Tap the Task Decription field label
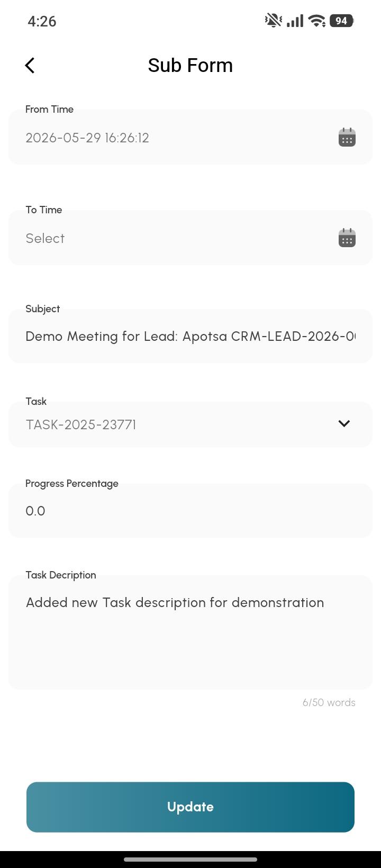Image resolution: width=381 pixels, height=868 pixels. click(x=61, y=575)
